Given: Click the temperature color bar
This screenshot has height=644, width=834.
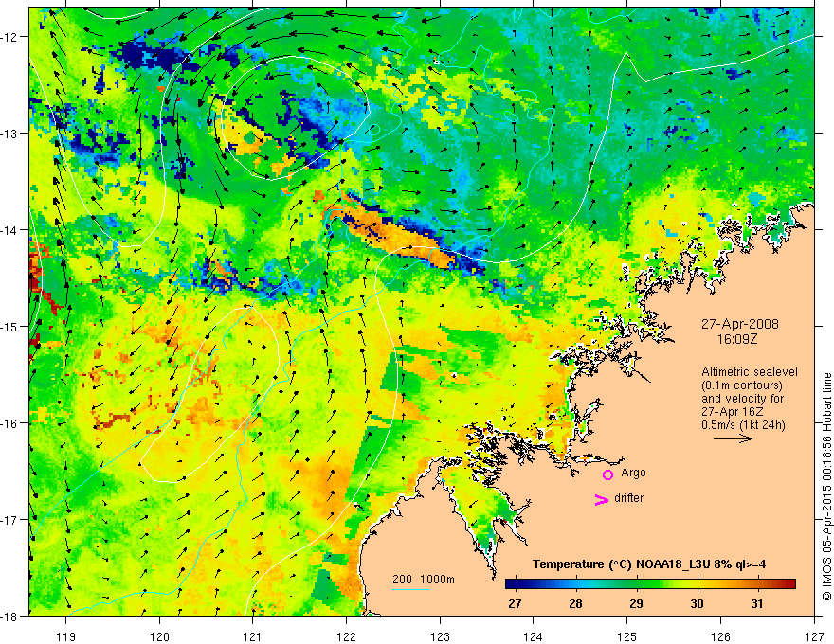Looking at the screenshot, I should pos(650,584).
